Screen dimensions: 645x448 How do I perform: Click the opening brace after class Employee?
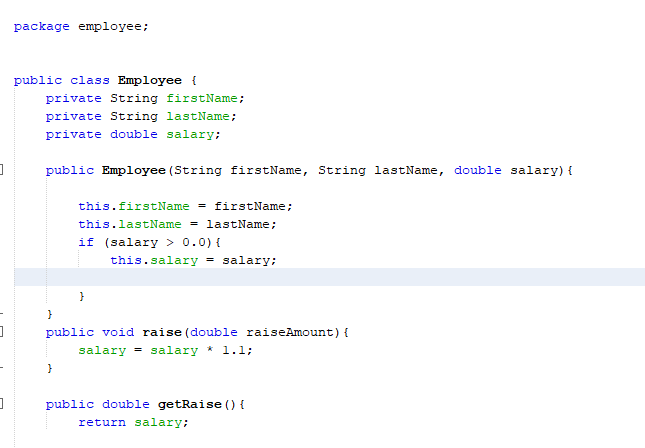[x=194, y=80]
